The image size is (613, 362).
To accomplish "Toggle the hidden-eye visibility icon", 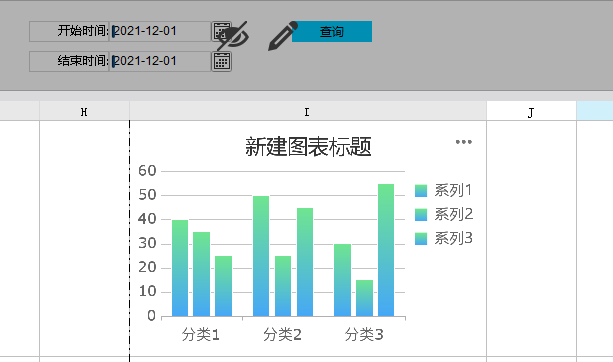I will [233, 36].
